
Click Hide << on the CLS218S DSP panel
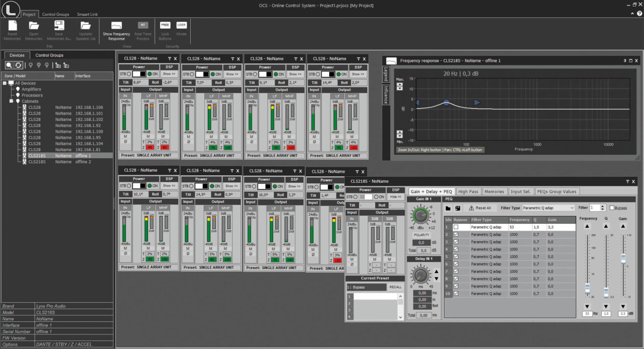click(396, 196)
